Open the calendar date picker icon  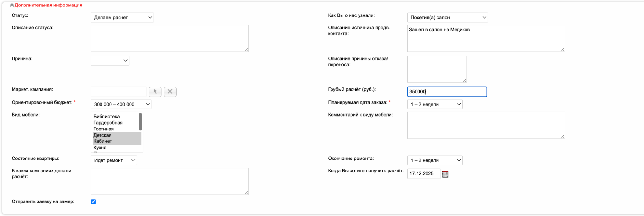(x=445, y=174)
